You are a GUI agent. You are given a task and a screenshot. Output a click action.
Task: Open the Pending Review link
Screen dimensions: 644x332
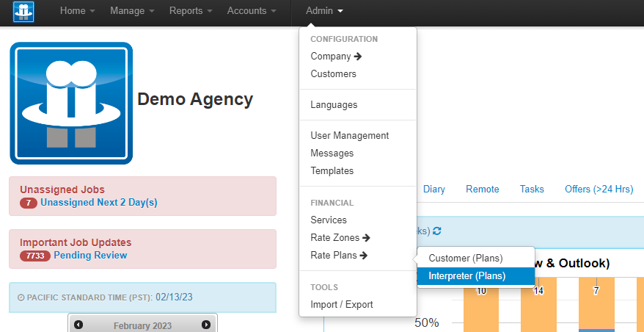(x=90, y=255)
